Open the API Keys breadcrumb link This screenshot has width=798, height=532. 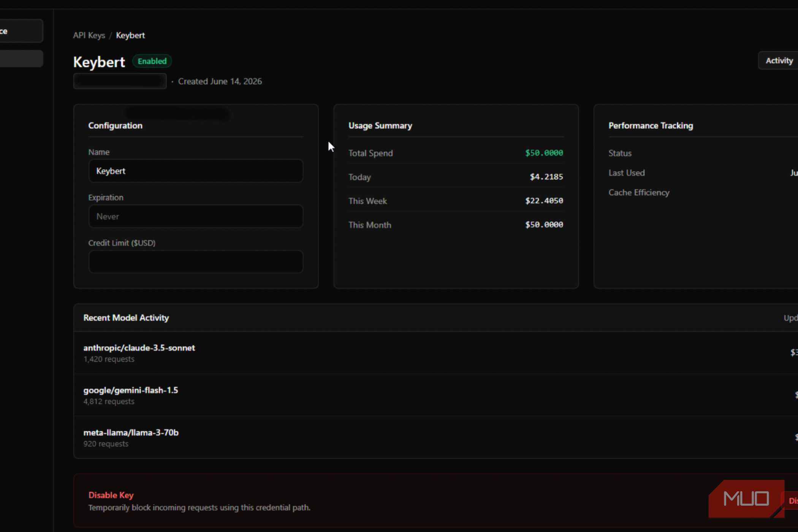pos(89,35)
